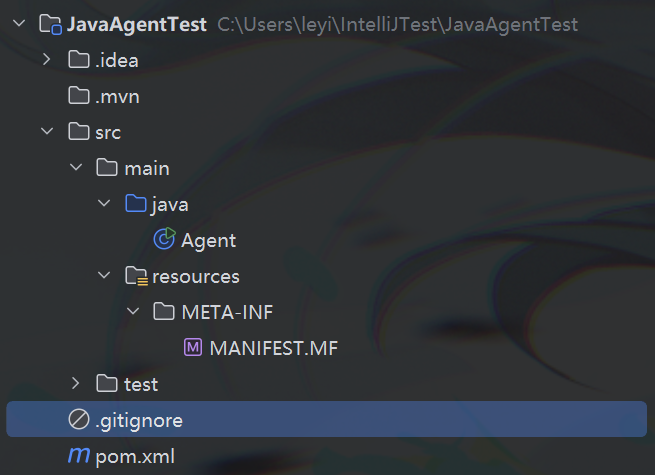Collapse the META-INF folder chevron

click(x=133, y=312)
